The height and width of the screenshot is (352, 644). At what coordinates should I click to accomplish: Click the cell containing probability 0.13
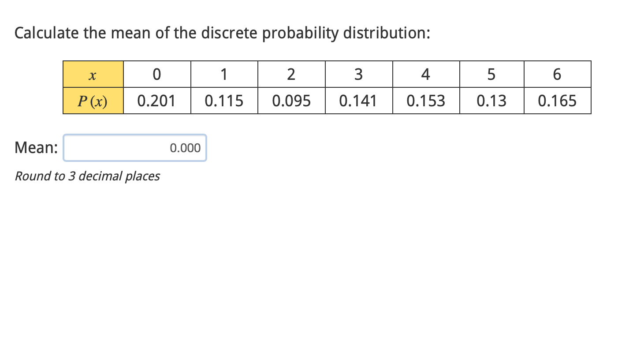pos(491,100)
